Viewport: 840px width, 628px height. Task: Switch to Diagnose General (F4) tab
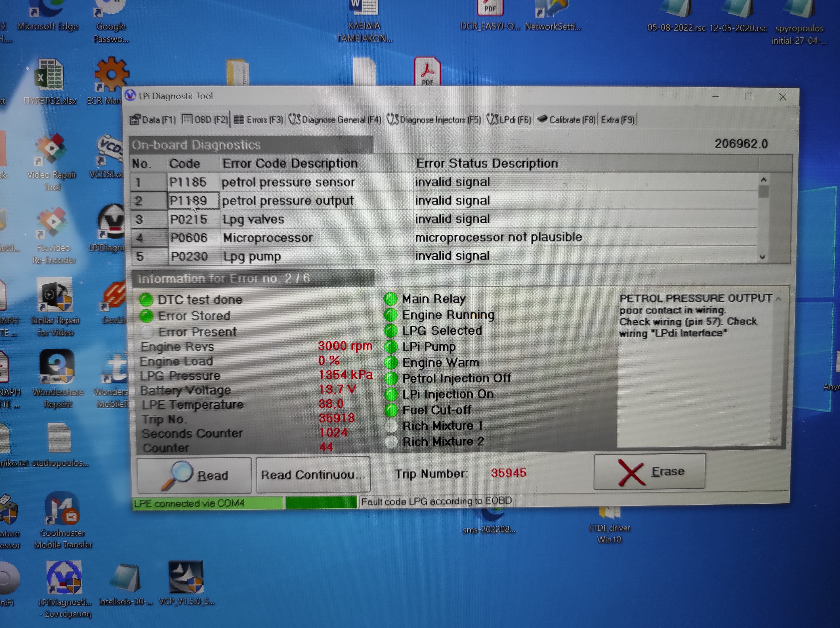point(335,120)
